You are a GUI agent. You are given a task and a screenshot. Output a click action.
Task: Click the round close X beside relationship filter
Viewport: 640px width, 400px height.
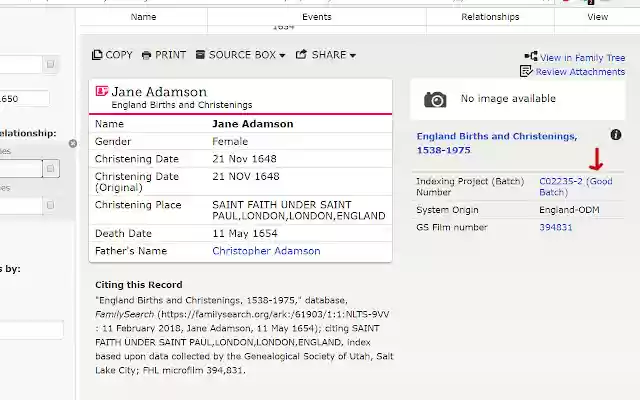click(73, 143)
